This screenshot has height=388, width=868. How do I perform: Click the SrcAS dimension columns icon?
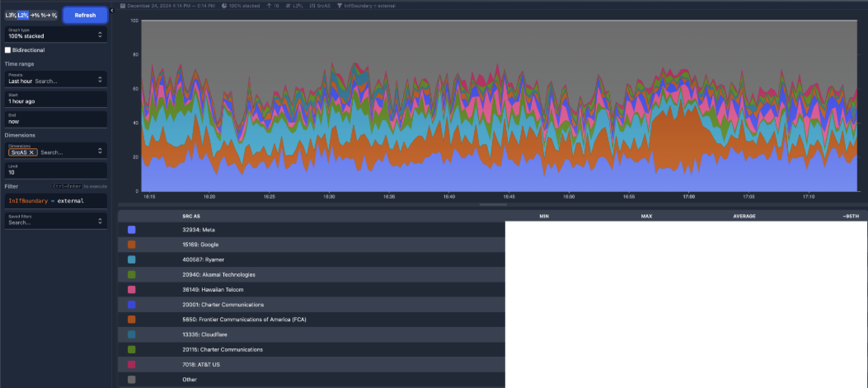pos(312,6)
